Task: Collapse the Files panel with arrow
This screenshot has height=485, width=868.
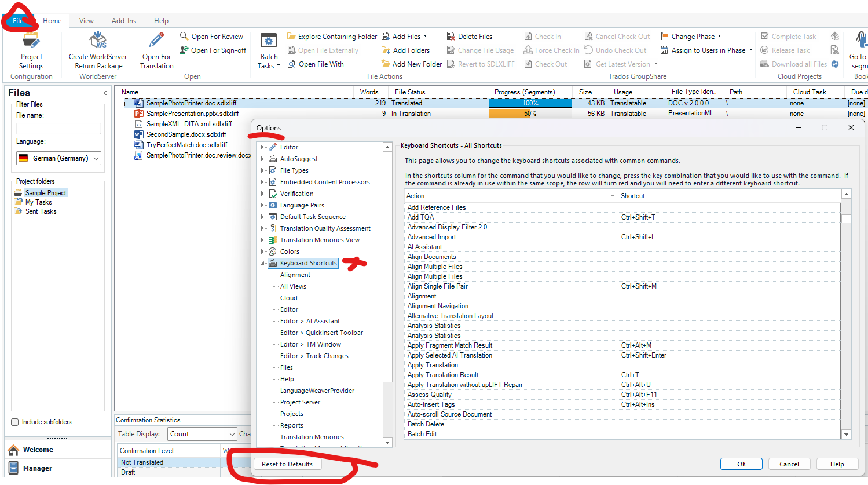Action: (x=105, y=93)
